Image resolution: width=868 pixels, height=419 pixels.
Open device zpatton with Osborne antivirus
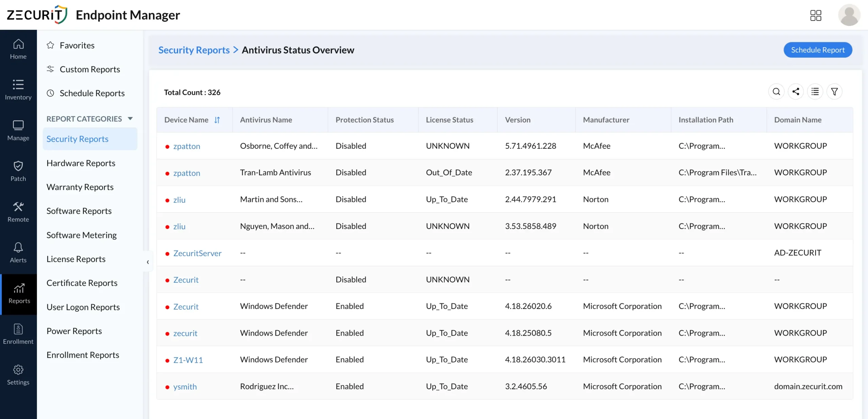187,146
